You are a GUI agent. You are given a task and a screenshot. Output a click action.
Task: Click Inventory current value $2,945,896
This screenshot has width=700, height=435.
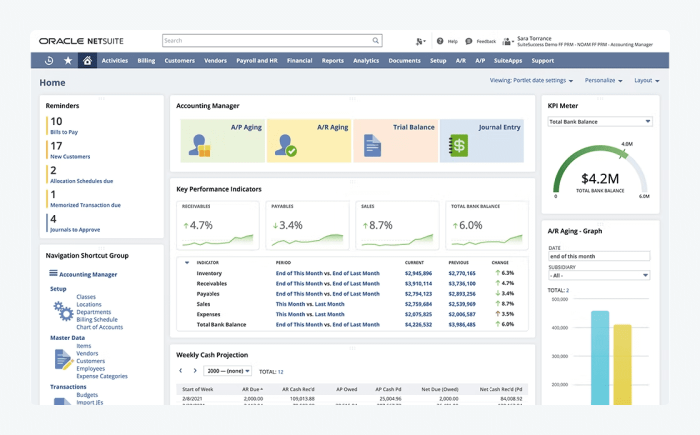(418, 273)
